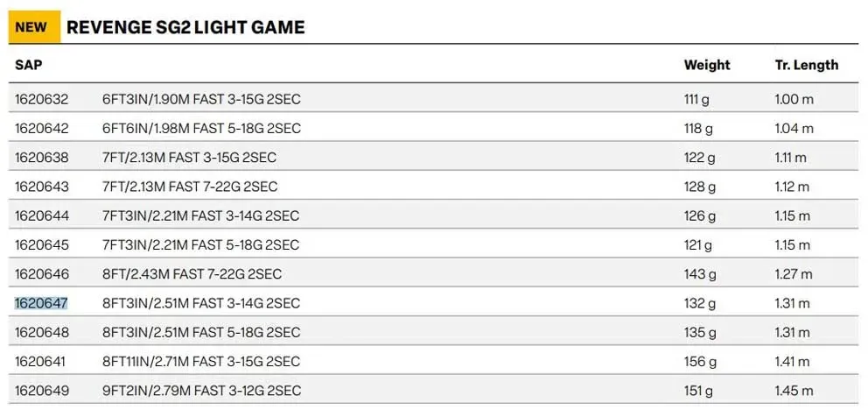Click the Tr. Length column header

[x=807, y=65]
